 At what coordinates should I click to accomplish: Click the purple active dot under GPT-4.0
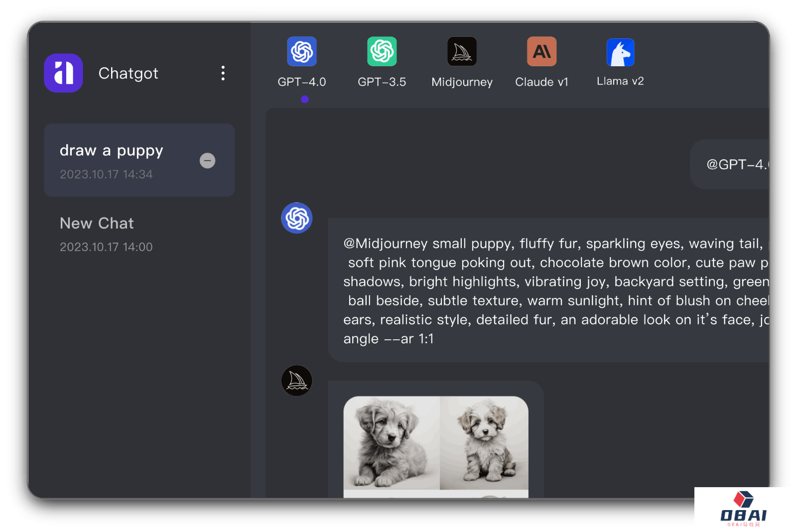(x=305, y=99)
